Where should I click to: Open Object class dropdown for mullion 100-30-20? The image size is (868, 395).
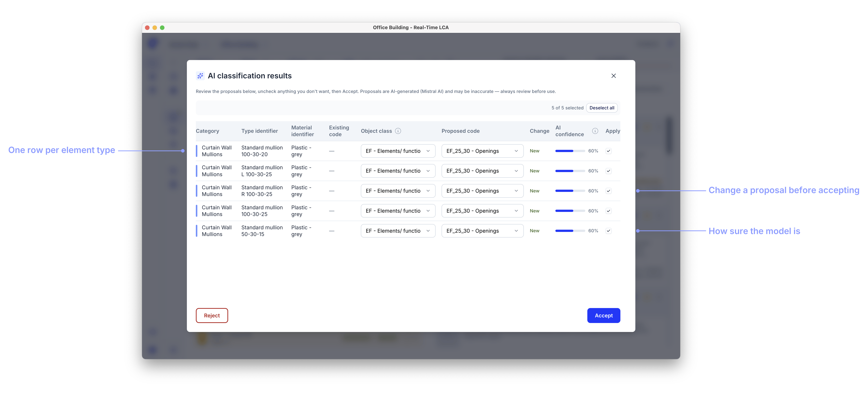pos(398,151)
